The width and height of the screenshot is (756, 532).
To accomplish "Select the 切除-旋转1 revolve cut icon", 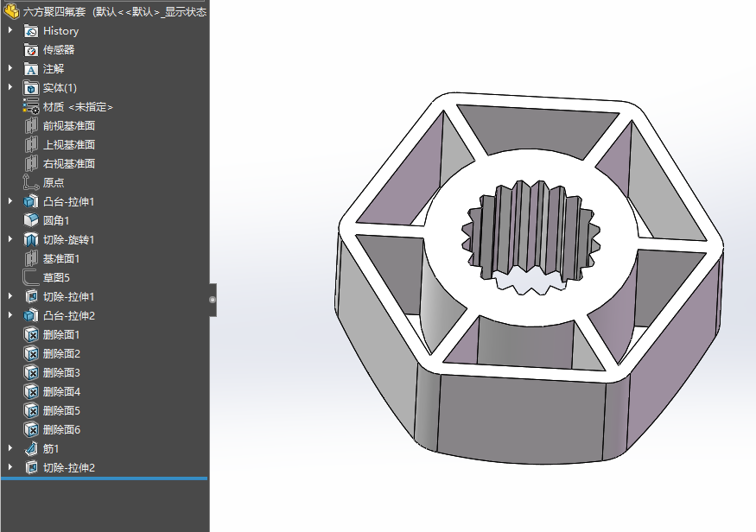I will tap(31, 239).
